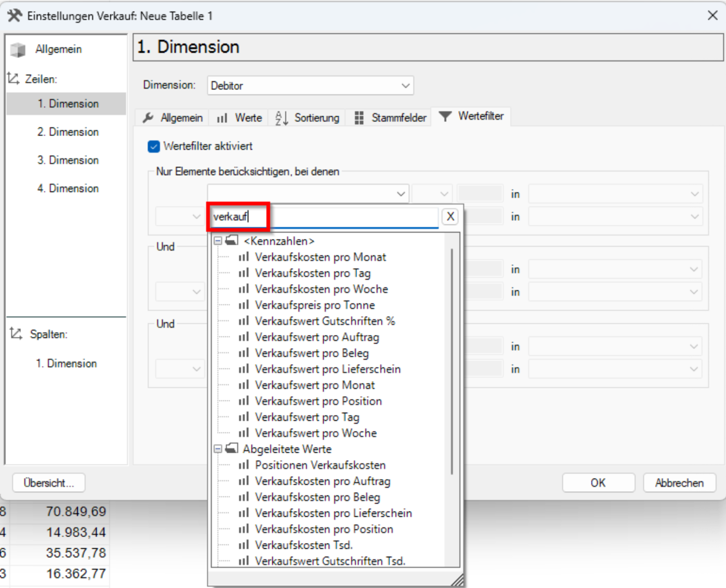726x588 pixels.
Task: Choose Verkaufskosten pro Monat from list
Action: (320, 257)
